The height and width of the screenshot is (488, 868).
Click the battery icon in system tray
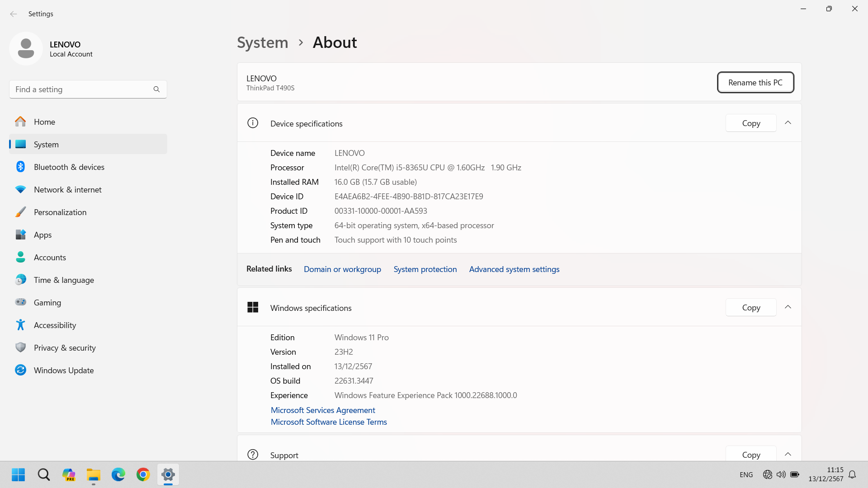point(795,474)
